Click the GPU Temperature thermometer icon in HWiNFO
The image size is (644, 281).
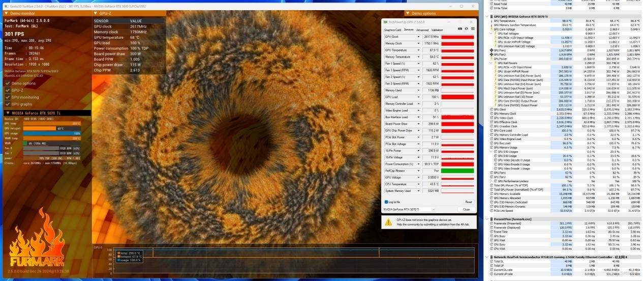pos(492,21)
